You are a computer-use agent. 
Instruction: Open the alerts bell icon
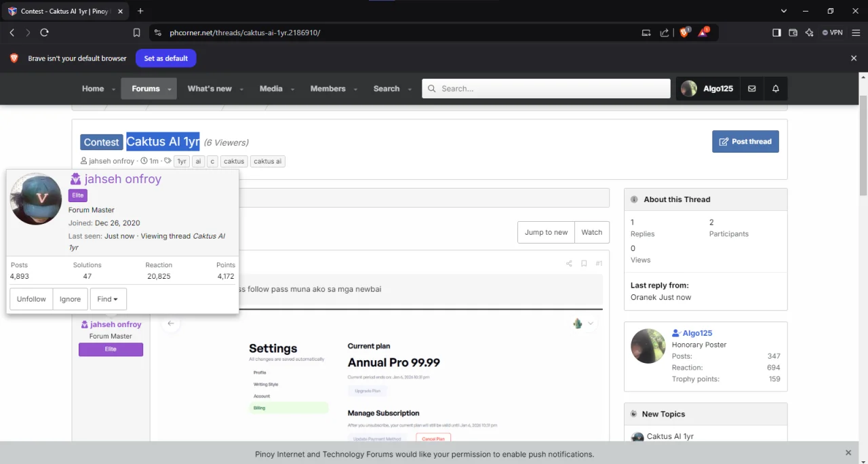tap(776, 89)
